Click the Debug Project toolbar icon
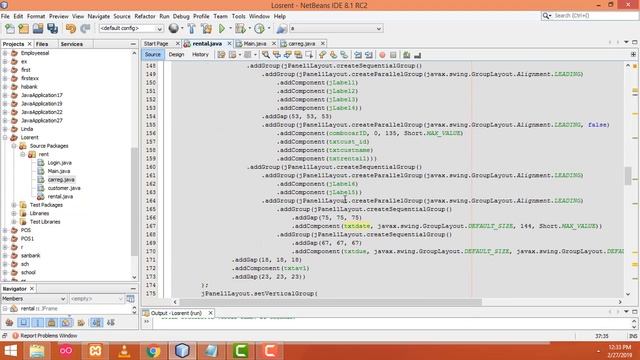The width and height of the screenshot is (640, 360). (240, 29)
